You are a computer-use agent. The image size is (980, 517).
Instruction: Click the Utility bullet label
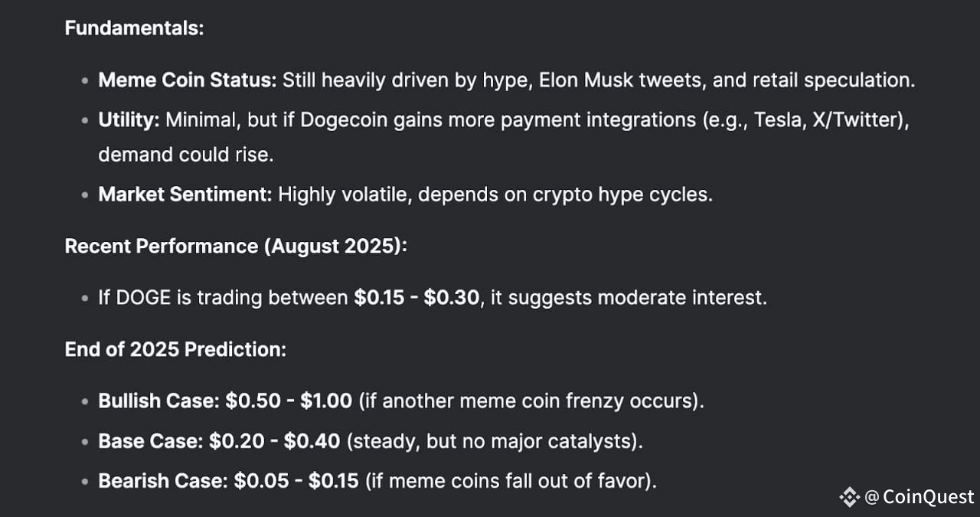click(x=129, y=120)
